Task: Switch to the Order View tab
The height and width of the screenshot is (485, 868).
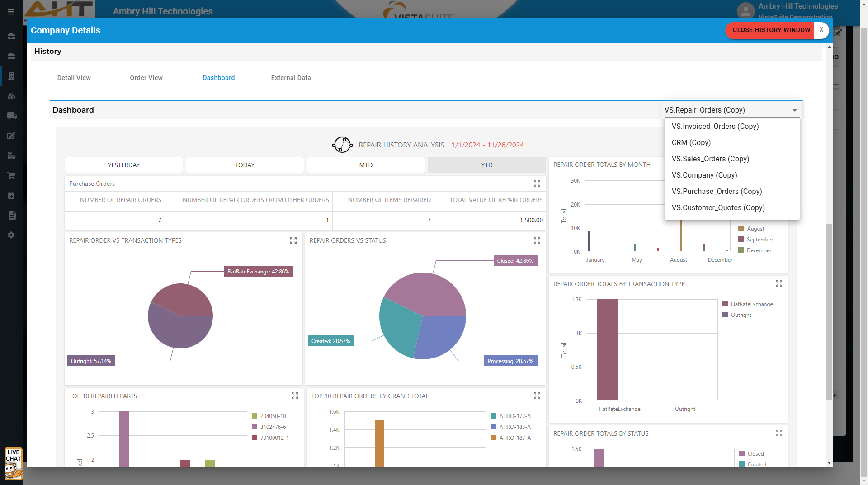Action: (x=146, y=78)
